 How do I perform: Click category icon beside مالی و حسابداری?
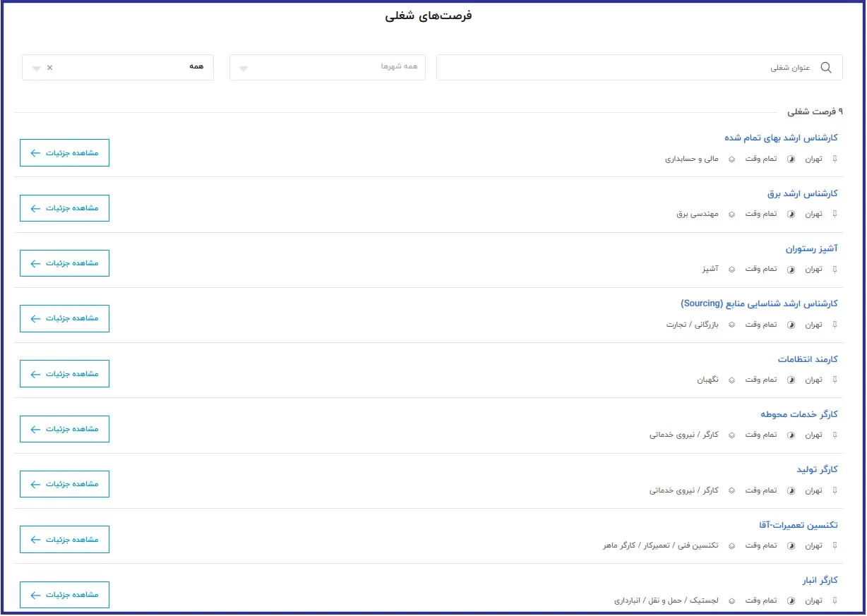click(732, 159)
